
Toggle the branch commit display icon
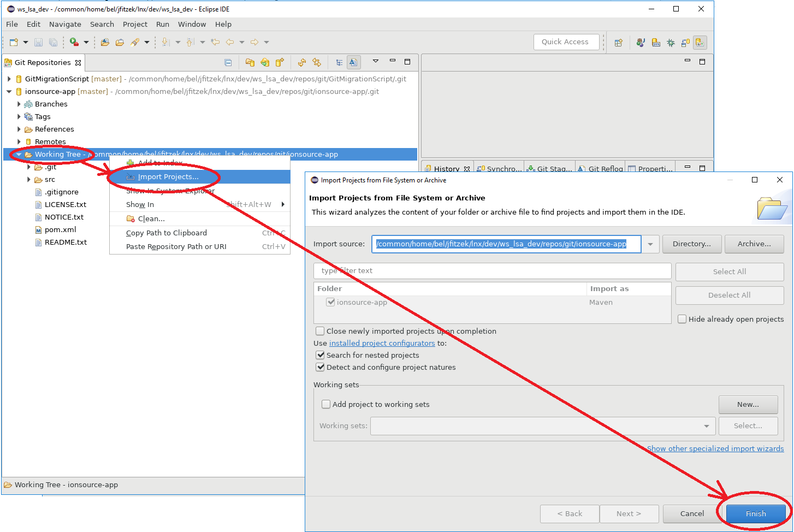coord(354,62)
